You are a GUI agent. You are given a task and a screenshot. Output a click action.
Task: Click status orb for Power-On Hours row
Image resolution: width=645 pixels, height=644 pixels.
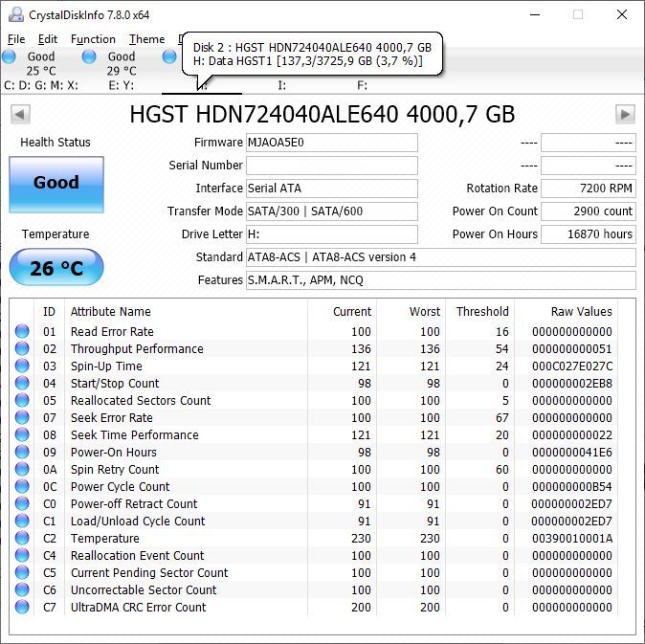(22, 452)
